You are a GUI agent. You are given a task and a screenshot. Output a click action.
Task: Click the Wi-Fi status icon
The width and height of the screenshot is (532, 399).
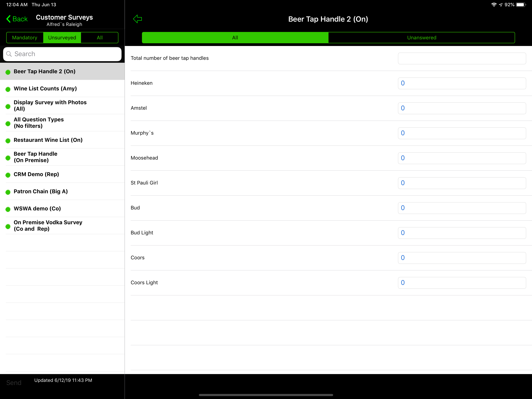click(x=494, y=4)
